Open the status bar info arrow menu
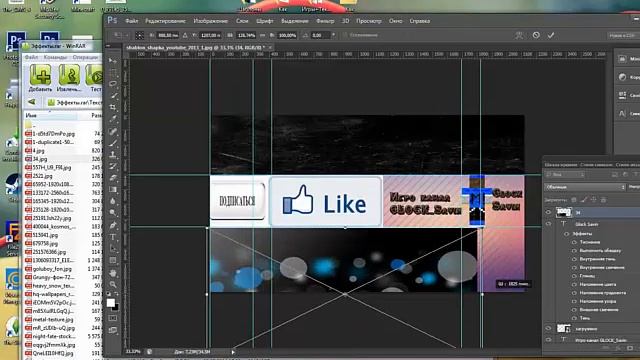The width and height of the screenshot is (640, 360). coord(233,352)
